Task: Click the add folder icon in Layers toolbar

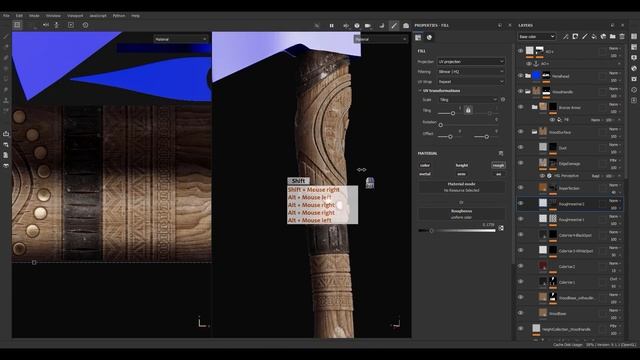Action: point(613,36)
